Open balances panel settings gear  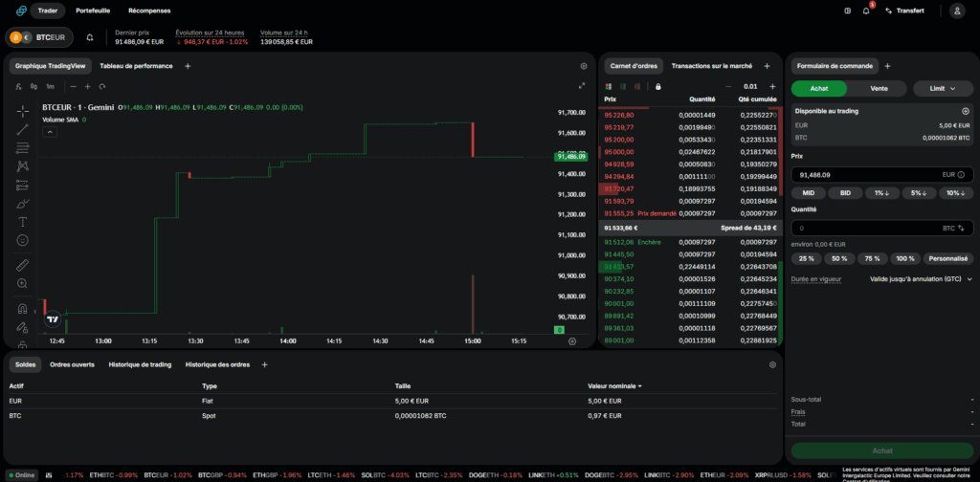[772, 364]
